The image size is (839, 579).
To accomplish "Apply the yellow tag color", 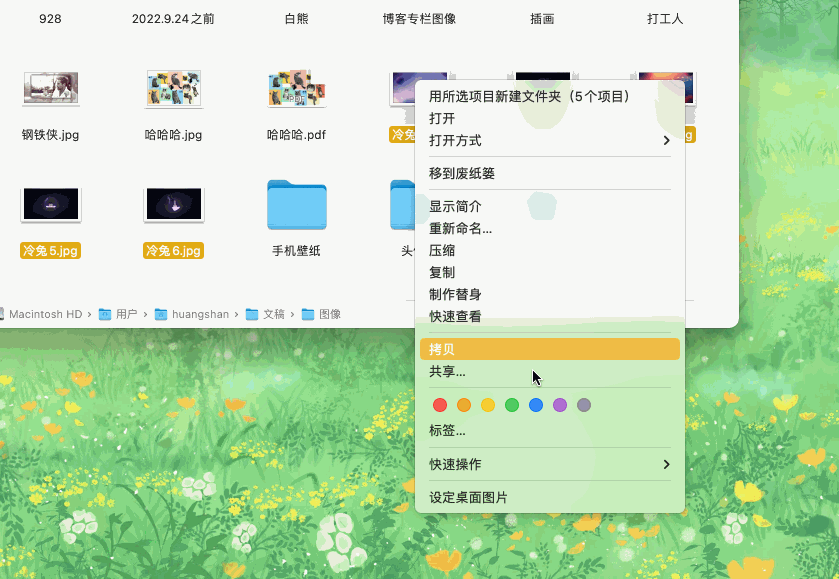I will 488,405.
